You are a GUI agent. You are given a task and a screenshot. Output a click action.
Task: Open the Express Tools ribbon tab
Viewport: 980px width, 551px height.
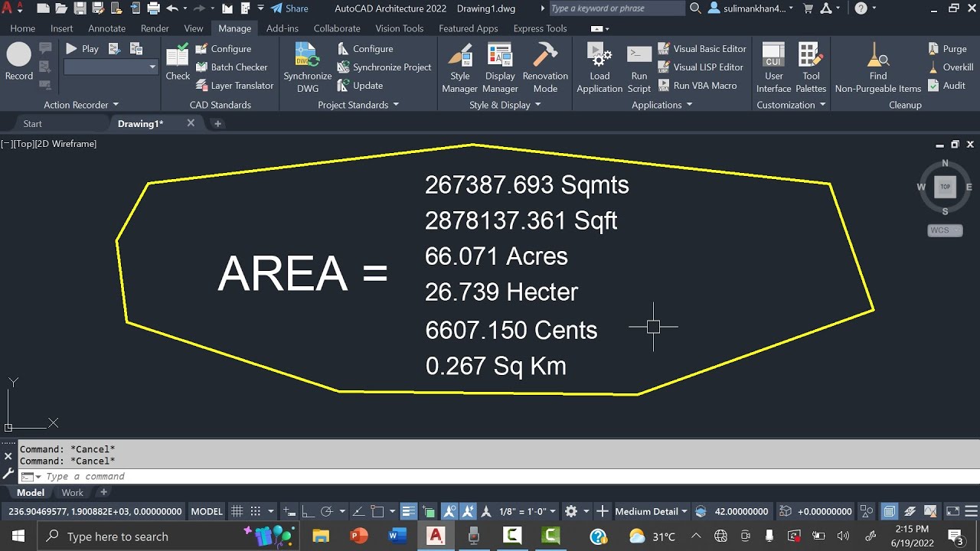tap(541, 28)
